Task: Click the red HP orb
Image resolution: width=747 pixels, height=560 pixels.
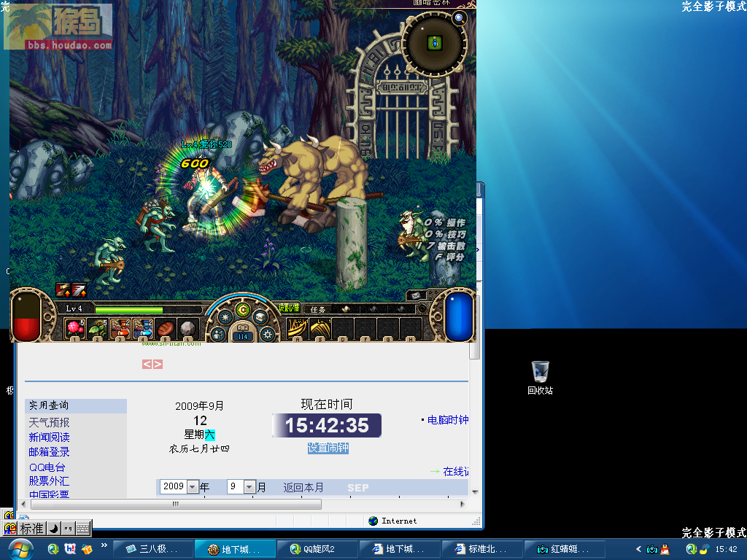Action: tap(27, 316)
